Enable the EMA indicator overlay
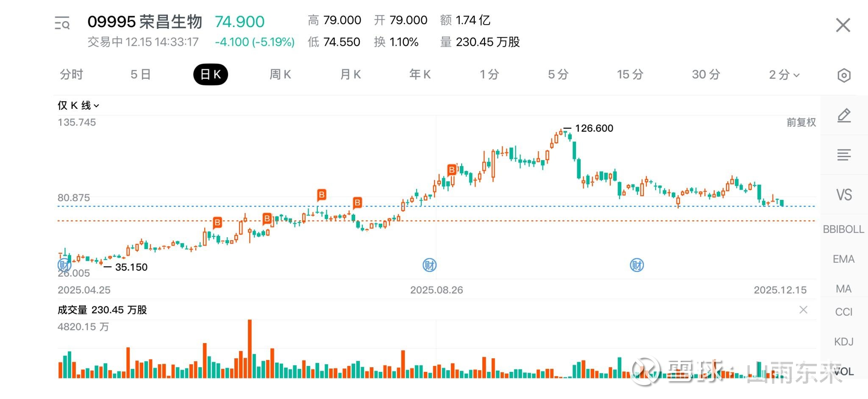The image size is (868, 399). pos(843,259)
